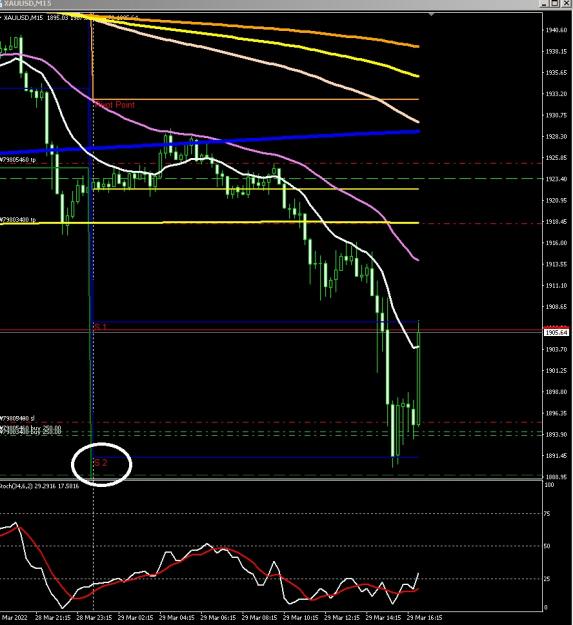Close the XAUUSD,M15 chart window

(566, 4)
